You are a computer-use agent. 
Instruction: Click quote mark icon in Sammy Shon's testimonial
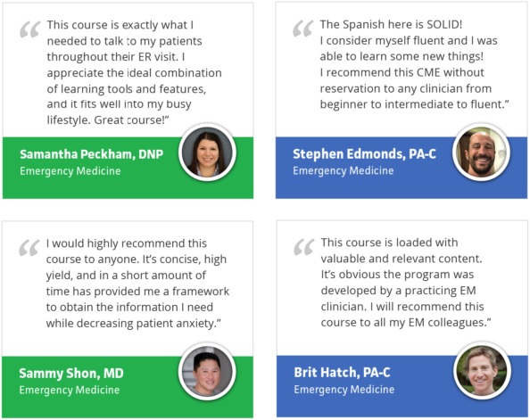29,248
